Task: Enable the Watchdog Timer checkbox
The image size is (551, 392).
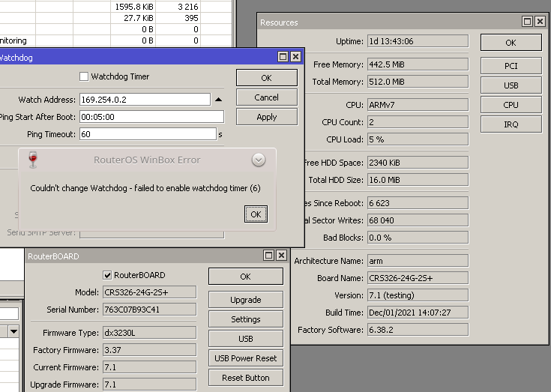Action: click(84, 76)
